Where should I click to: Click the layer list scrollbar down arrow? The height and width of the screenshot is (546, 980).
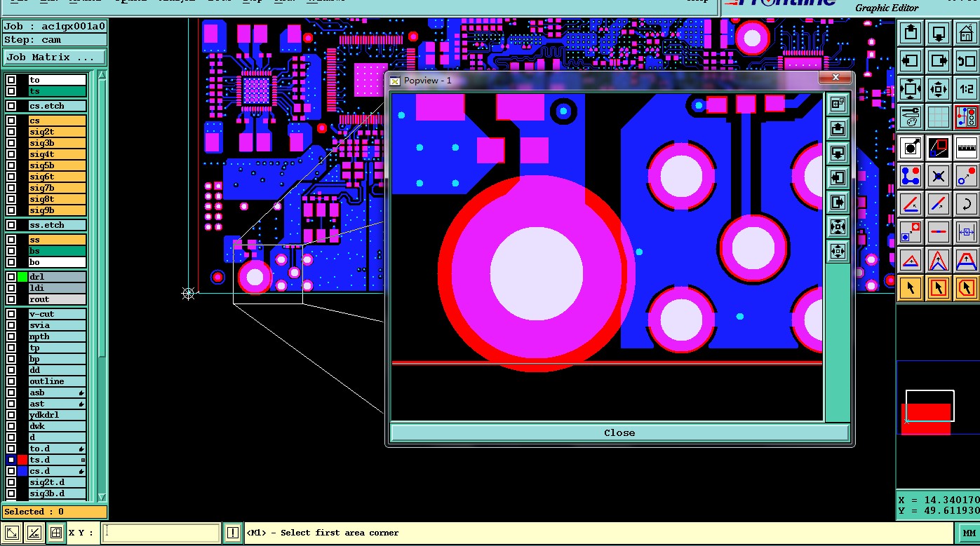click(102, 497)
